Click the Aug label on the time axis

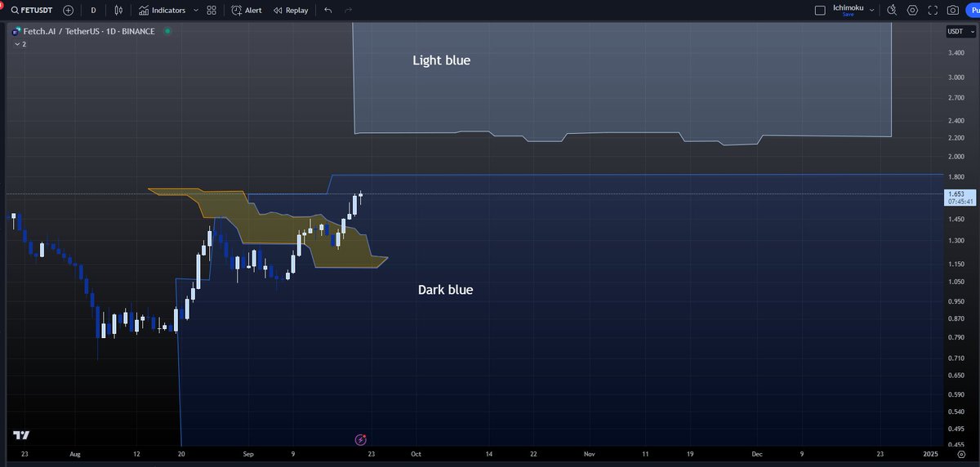pyautogui.click(x=76, y=452)
